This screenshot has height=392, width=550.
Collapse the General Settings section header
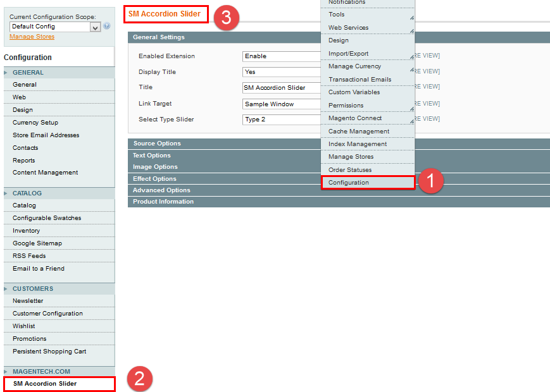tap(224, 37)
